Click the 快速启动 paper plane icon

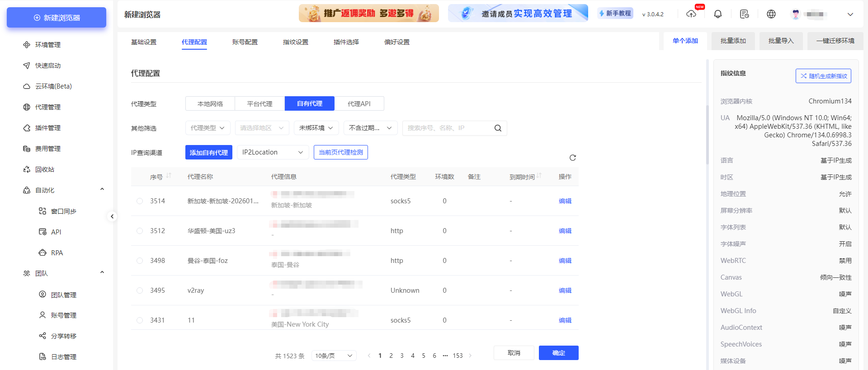(x=27, y=66)
